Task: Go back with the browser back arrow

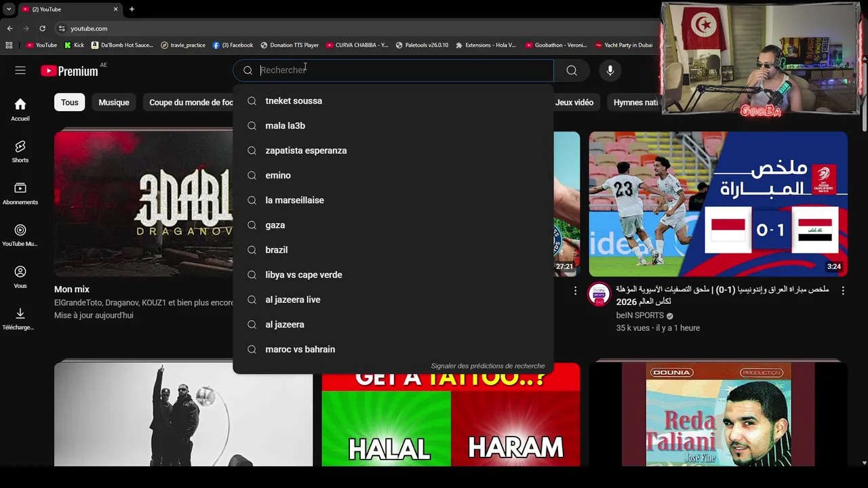Action: pos(9,28)
